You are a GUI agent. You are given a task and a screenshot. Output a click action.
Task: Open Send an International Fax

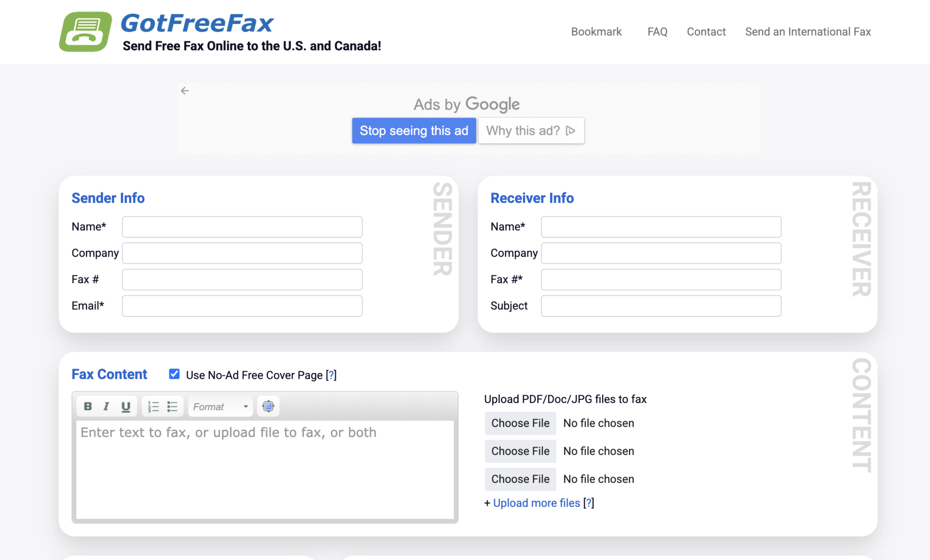807,32
